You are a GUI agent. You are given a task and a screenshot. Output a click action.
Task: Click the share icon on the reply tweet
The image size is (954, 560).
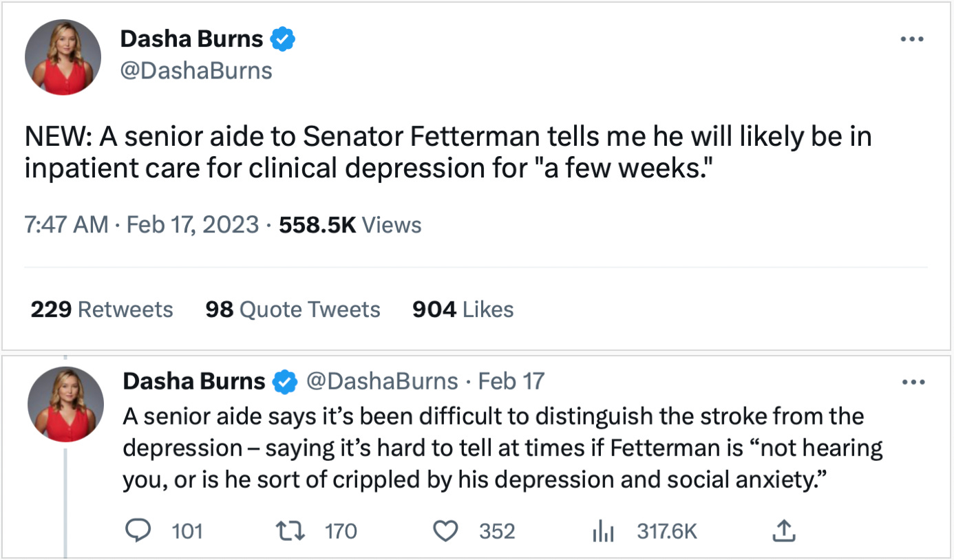pos(785,531)
